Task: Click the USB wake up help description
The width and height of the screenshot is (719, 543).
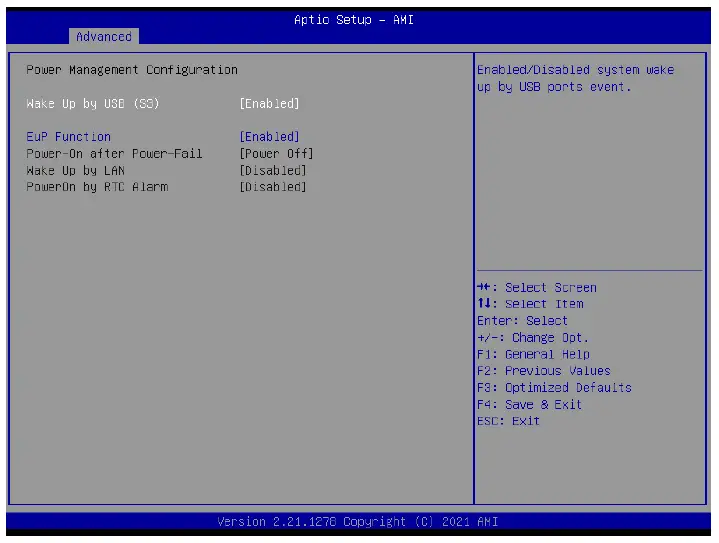Action: (x=575, y=78)
